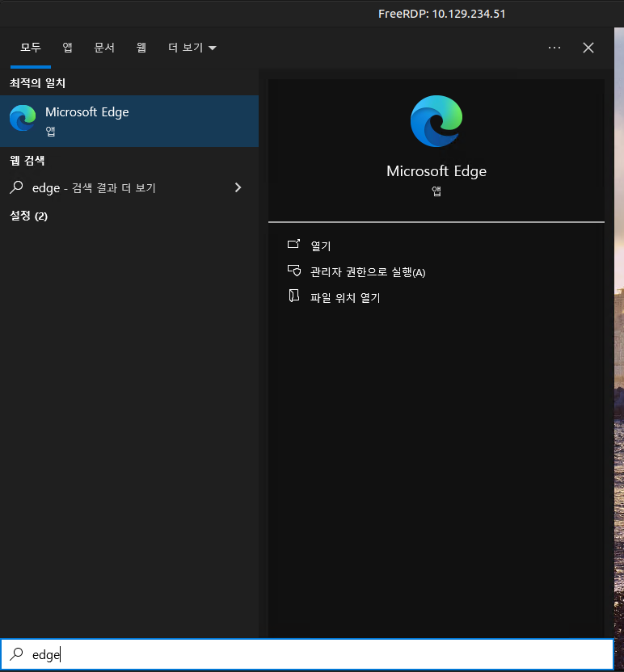Click 파일 위치 열기 text label

point(345,297)
